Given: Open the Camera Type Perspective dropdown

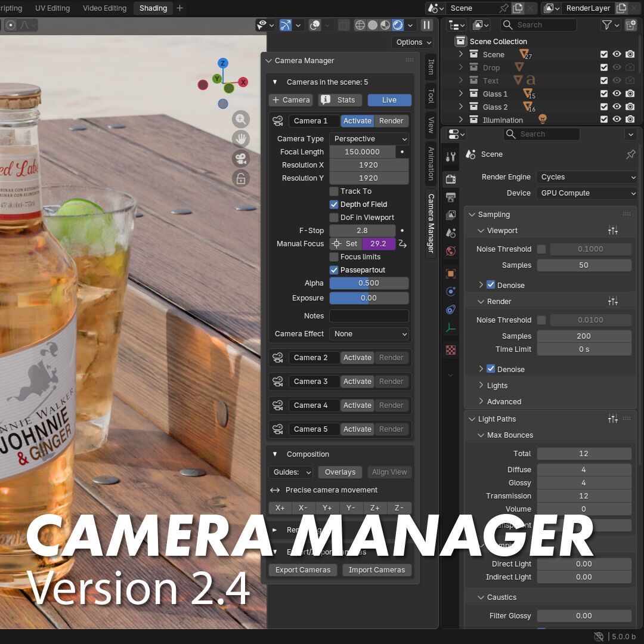Looking at the screenshot, I should (369, 139).
